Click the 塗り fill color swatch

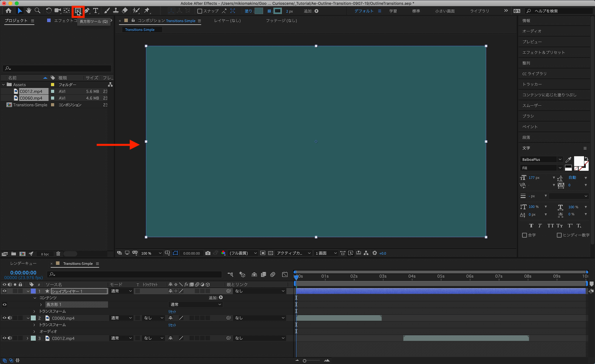tap(259, 11)
